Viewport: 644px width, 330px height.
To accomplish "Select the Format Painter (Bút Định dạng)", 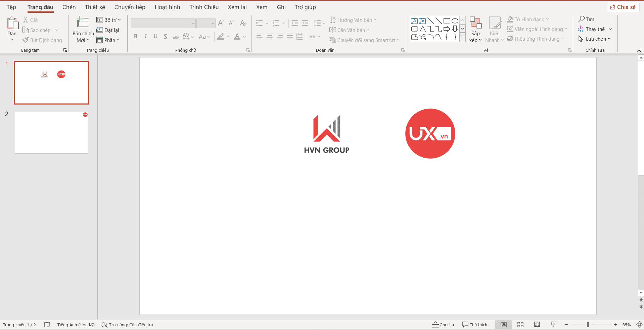I will coord(42,40).
